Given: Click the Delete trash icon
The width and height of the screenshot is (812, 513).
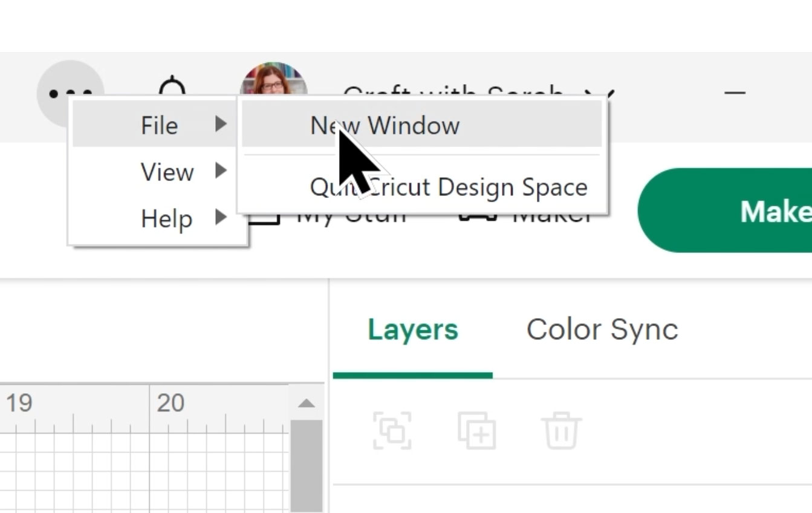Looking at the screenshot, I should 562,430.
